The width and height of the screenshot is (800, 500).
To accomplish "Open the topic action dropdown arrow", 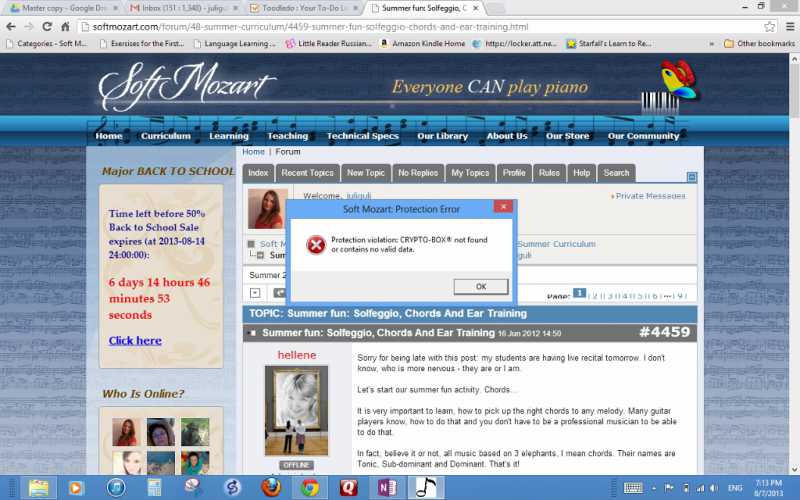I will point(255,293).
